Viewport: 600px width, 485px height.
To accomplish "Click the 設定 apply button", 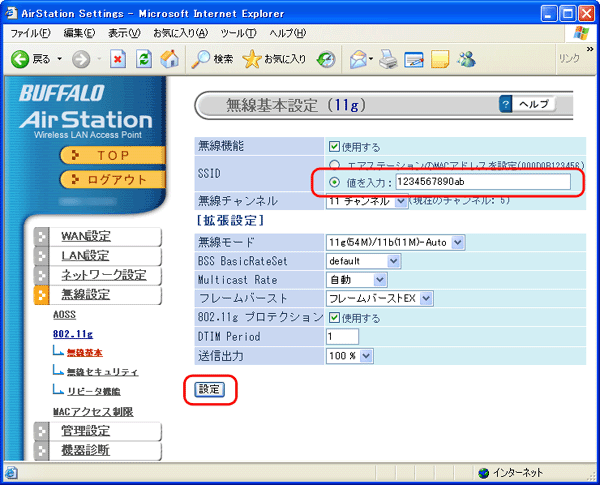I will pos(209,389).
